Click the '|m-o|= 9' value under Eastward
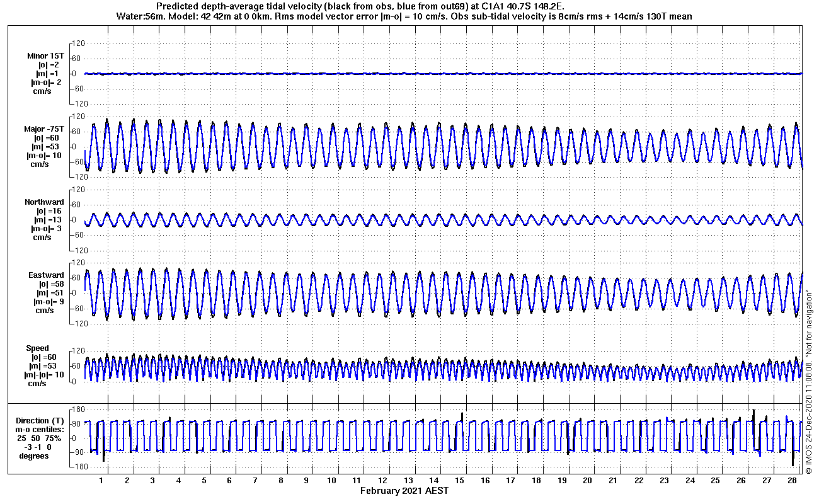This screenshot has width=819, height=504. (49, 301)
